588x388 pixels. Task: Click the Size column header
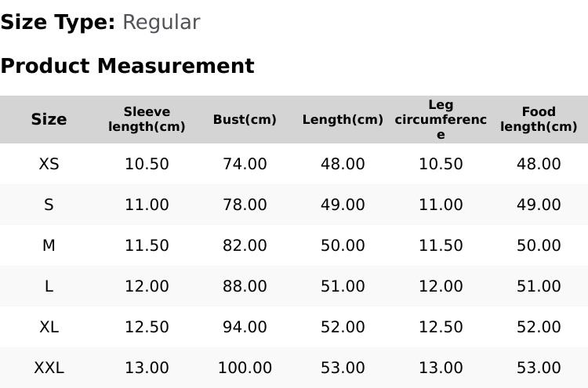tap(49, 119)
